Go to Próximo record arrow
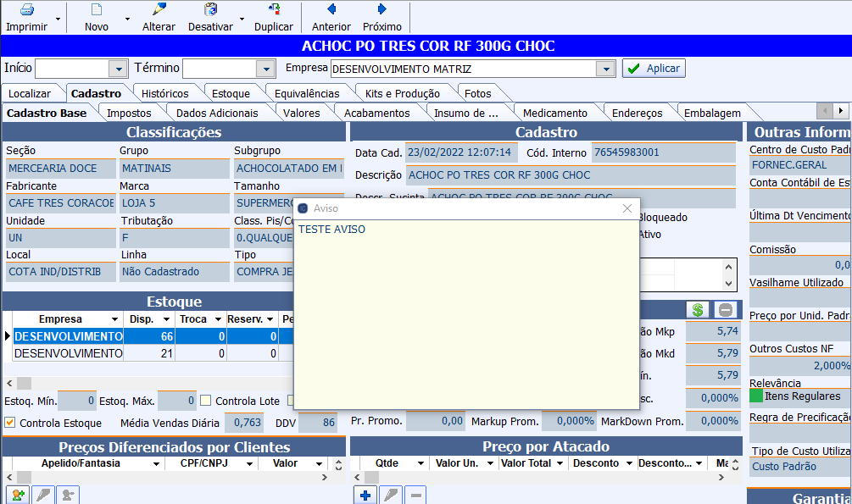 tap(381, 11)
